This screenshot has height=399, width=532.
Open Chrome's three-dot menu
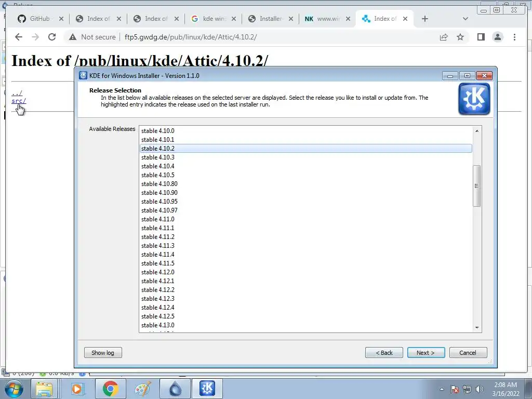(514, 37)
